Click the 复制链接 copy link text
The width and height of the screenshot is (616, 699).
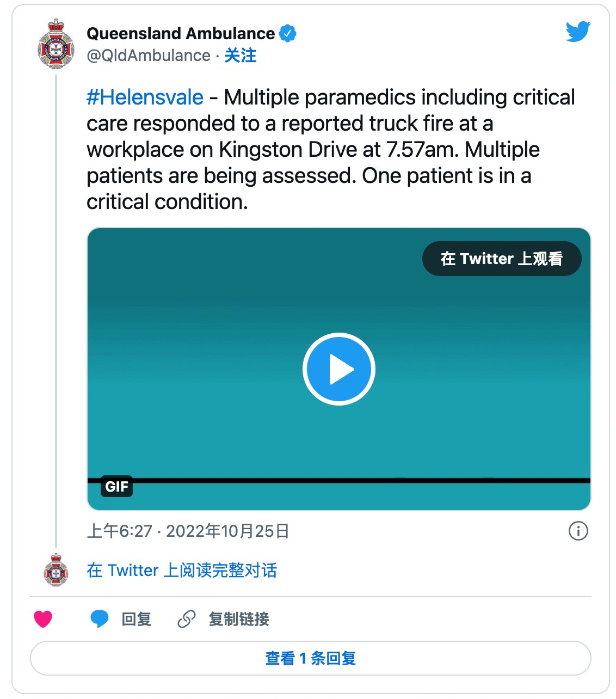point(239,619)
